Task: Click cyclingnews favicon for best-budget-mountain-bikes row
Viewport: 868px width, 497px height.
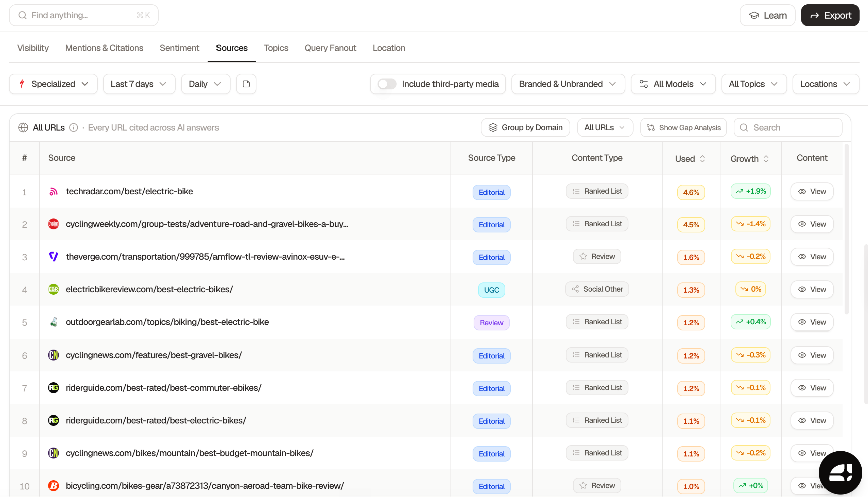Action: 53,453
